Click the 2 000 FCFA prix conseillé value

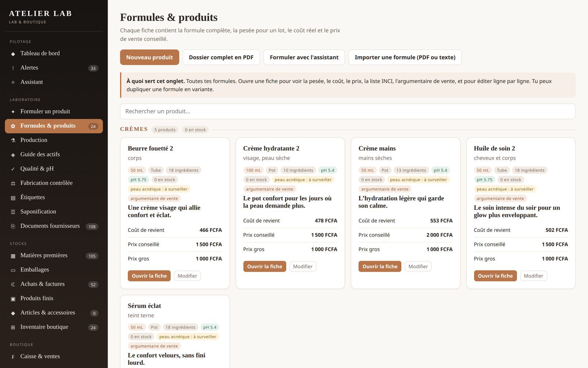pyautogui.click(x=440, y=235)
